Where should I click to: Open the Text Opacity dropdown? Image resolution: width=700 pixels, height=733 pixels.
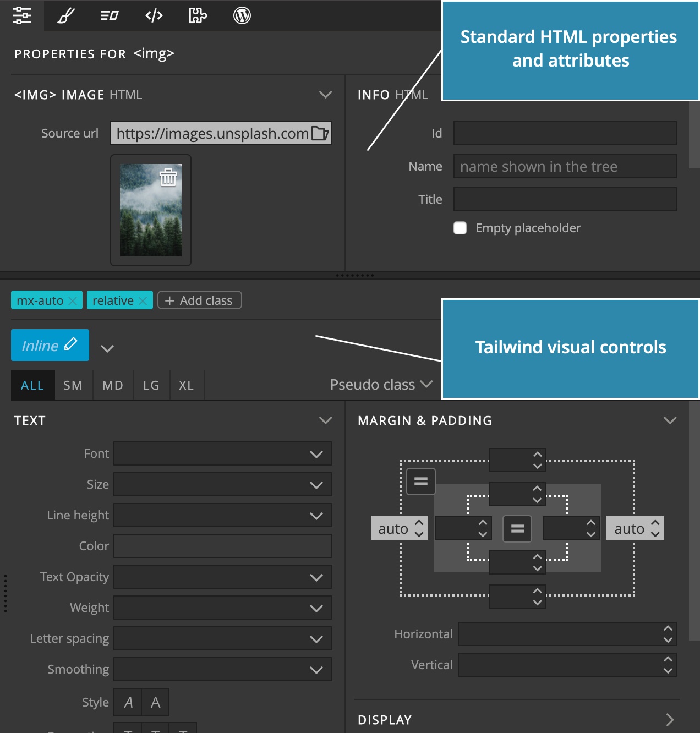pos(223,577)
